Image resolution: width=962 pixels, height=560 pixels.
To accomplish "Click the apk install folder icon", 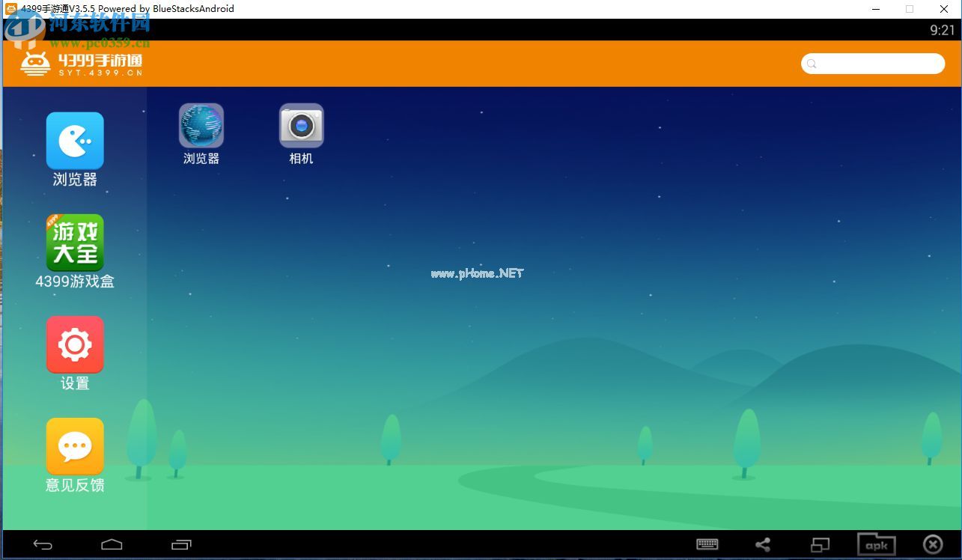I will coord(877,544).
